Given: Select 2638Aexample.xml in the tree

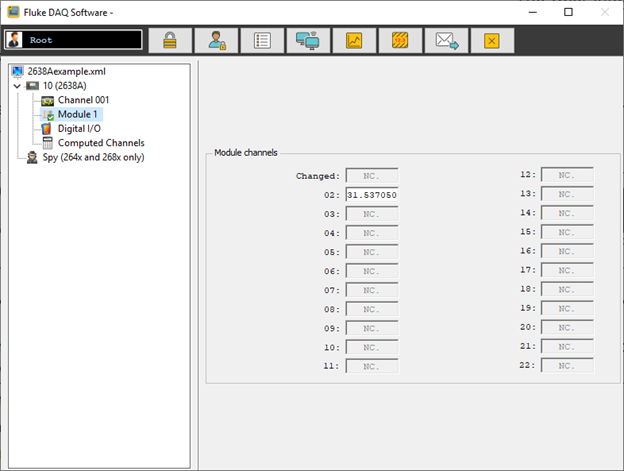Looking at the screenshot, I should [66, 71].
